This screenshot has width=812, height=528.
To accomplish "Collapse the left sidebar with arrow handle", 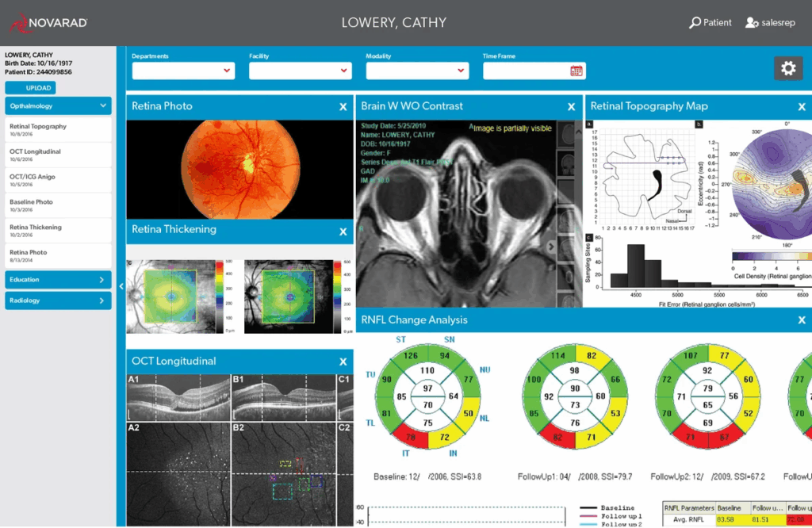I will pyautogui.click(x=121, y=286).
